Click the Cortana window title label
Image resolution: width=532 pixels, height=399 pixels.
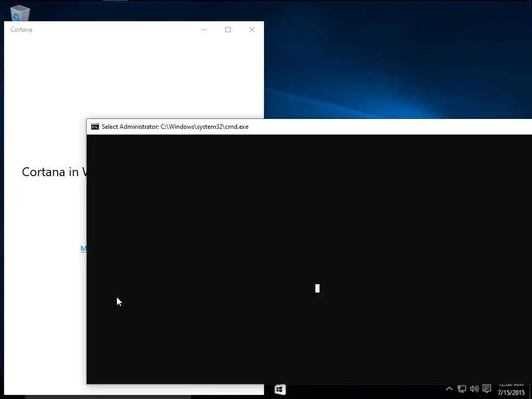21,30
